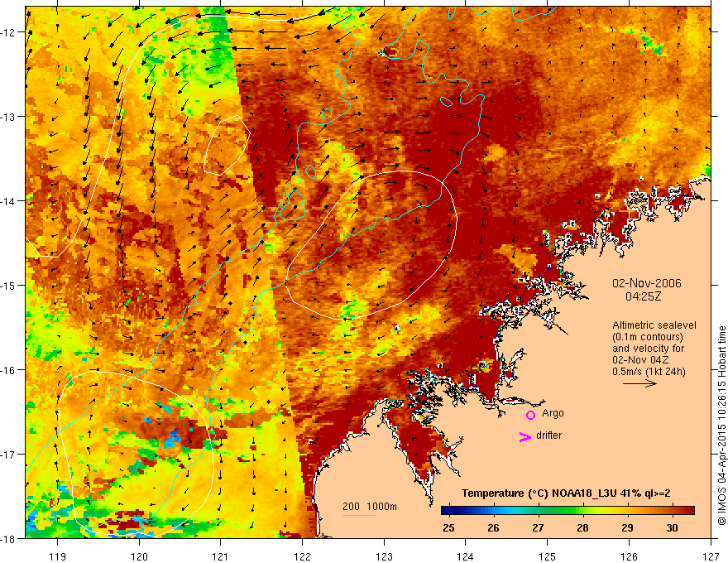This screenshot has width=728, height=563.
Task: Click the 0.5m/s velocity scale arrow
Action: (x=639, y=383)
